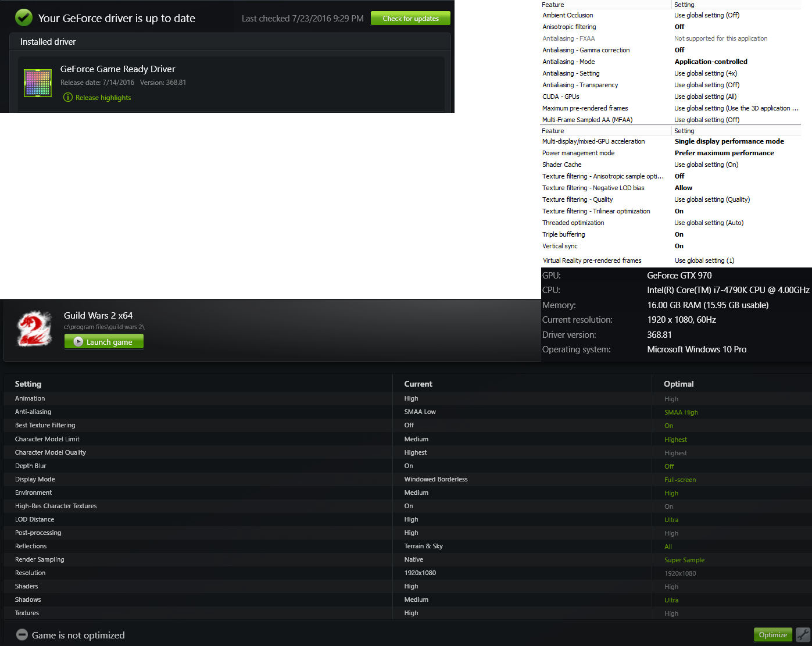
Task: Click the Optimal column header
Action: (x=678, y=384)
